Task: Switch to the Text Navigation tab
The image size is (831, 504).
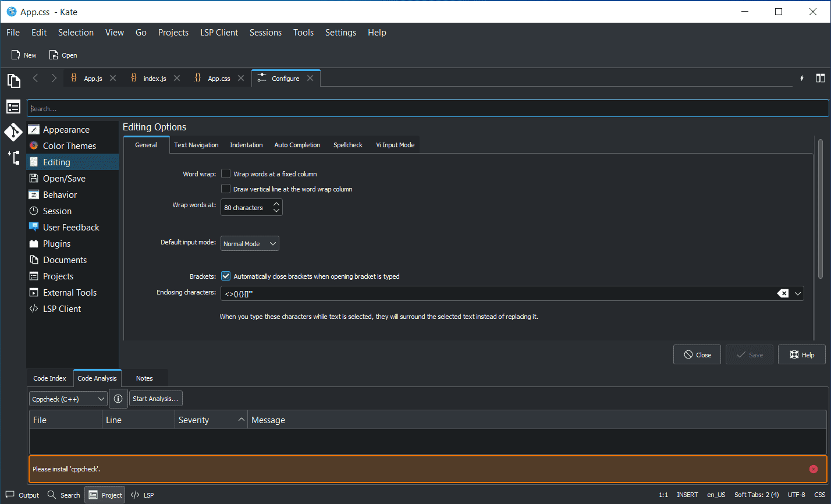Action: tap(196, 145)
